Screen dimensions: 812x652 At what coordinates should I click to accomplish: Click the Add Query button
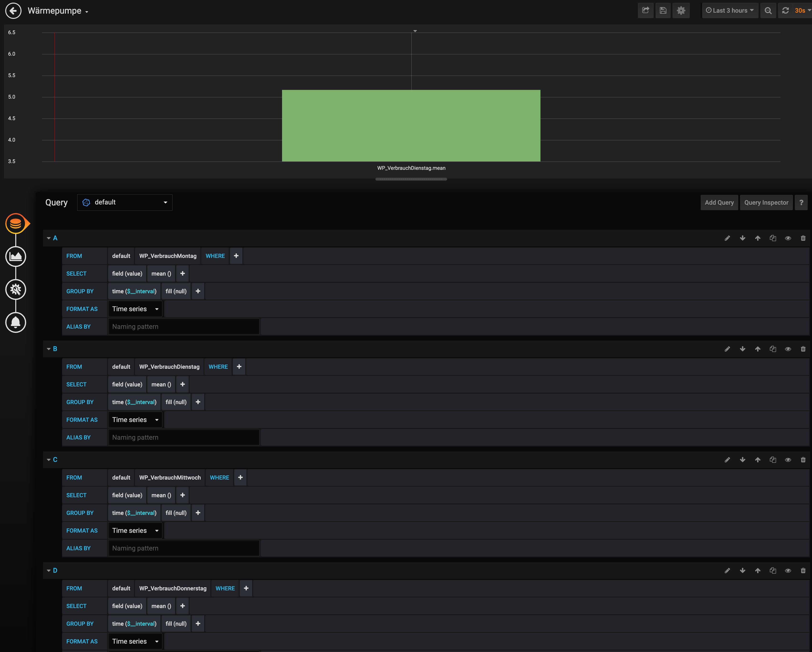click(719, 202)
